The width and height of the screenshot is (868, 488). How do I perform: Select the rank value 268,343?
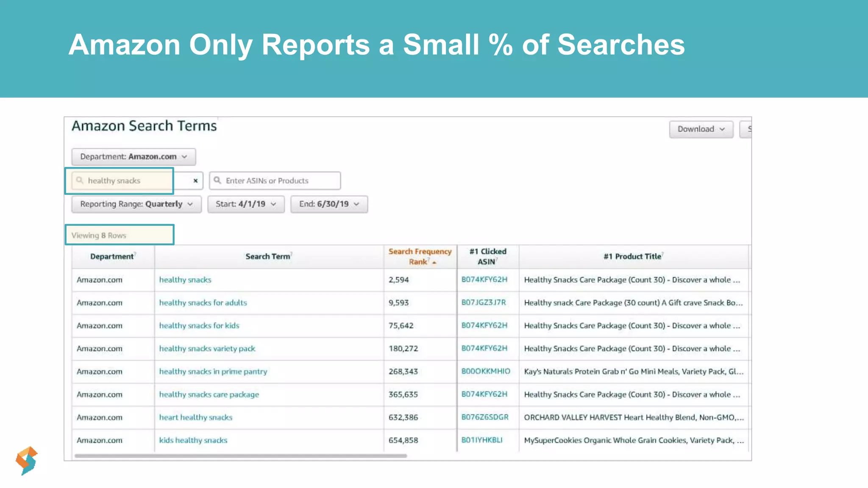click(403, 372)
